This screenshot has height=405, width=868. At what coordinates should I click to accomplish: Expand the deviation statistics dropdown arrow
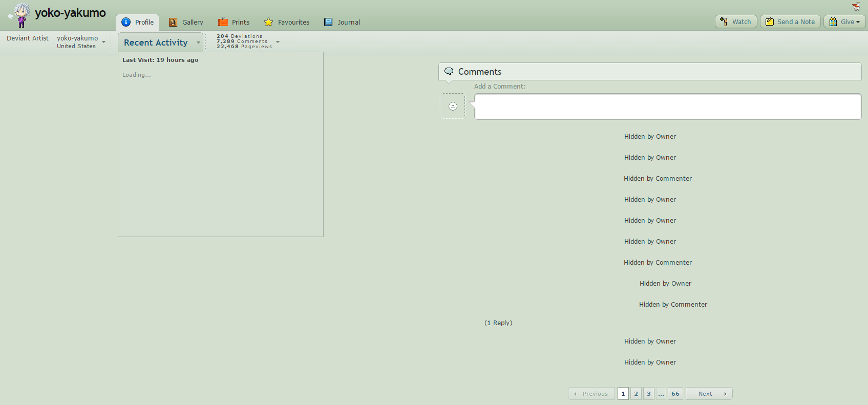(278, 42)
